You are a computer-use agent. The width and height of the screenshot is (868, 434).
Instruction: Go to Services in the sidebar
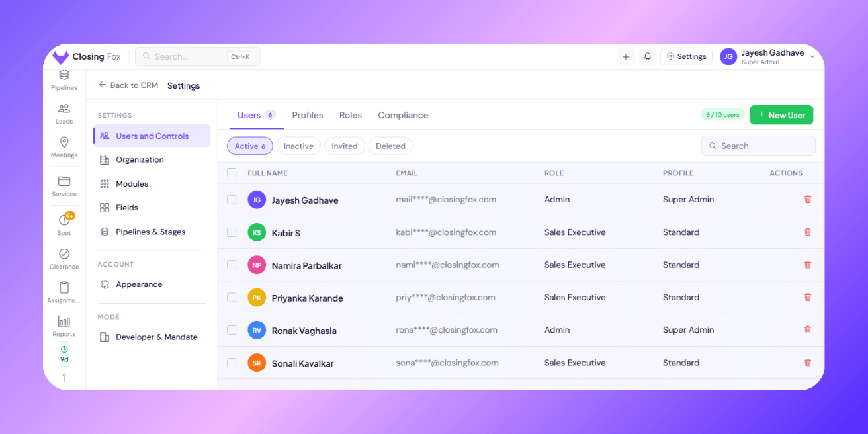point(64,186)
